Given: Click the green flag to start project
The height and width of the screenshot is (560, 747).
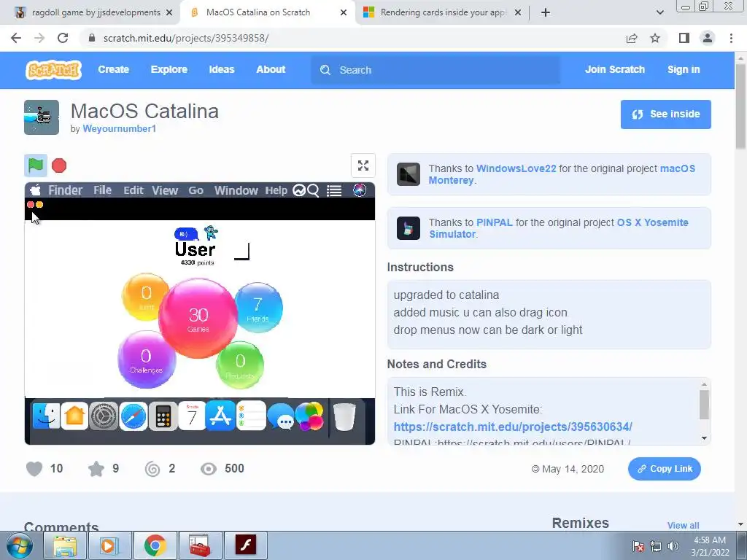Looking at the screenshot, I should (36, 166).
